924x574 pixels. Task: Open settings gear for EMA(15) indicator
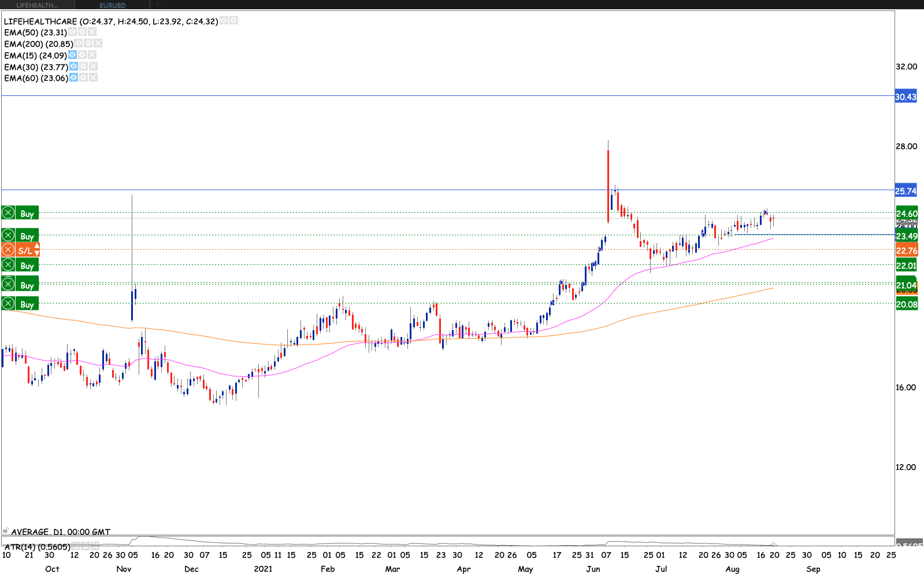coord(83,55)
